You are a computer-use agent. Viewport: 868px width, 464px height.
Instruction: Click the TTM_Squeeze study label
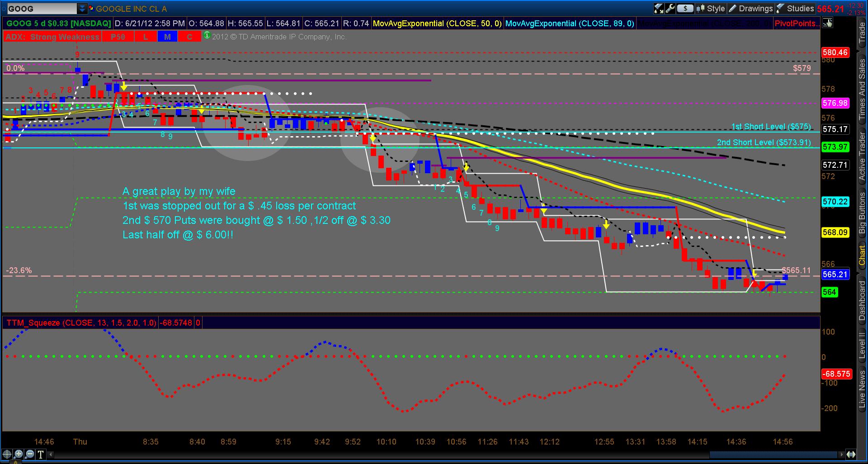point(81,323)
